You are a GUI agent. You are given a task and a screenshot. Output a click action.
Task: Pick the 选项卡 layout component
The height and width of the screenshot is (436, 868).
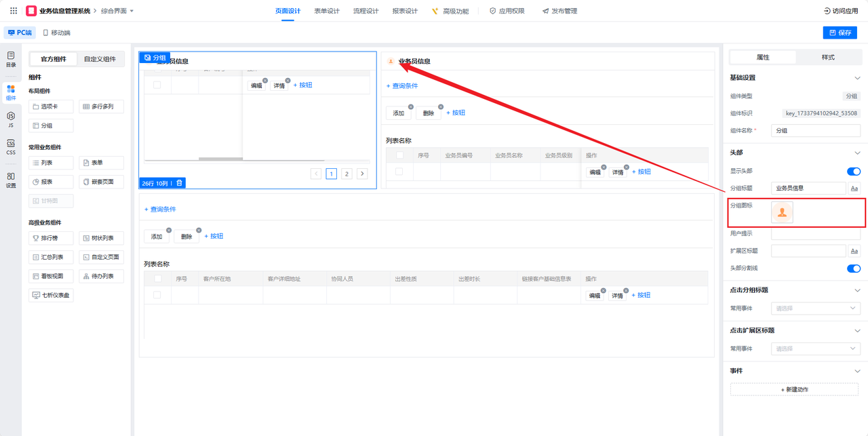coord(51,106)
